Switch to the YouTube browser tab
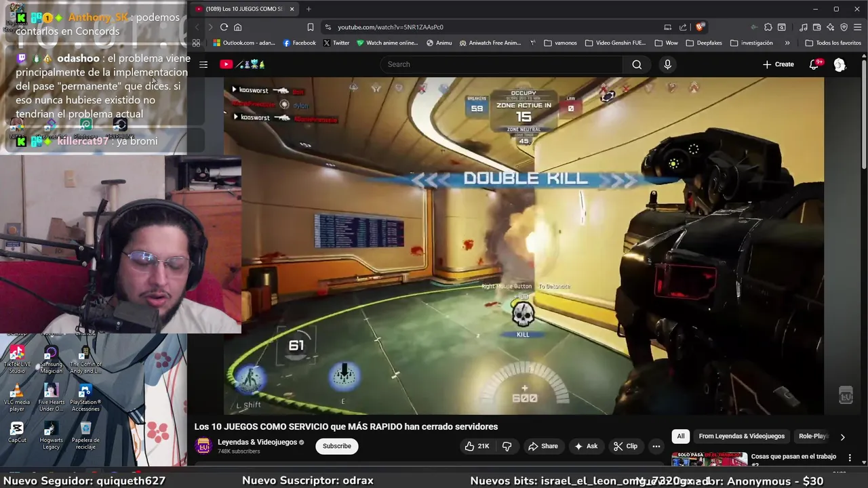Image resolution: width=868 pixels, height=488 pixels. (244, 9)
